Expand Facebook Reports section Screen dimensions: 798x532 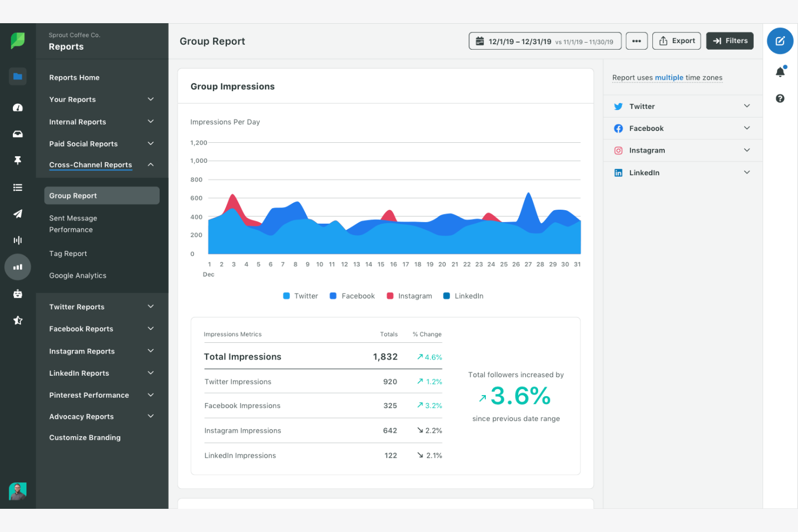coord(102,329)
